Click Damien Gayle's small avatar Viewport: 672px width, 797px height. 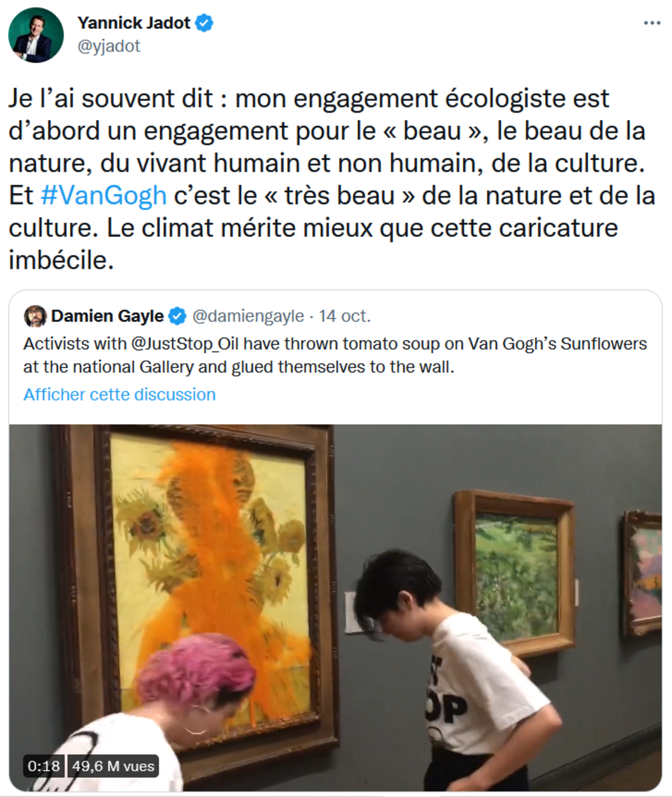[x=35, y=316]
